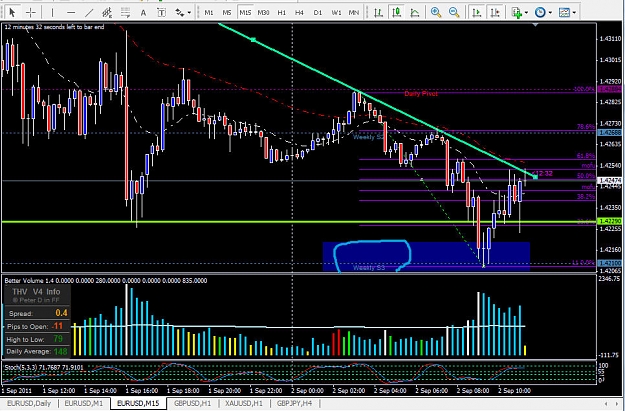Select the EURUSD,M15 chart tab

pos(138,403)
